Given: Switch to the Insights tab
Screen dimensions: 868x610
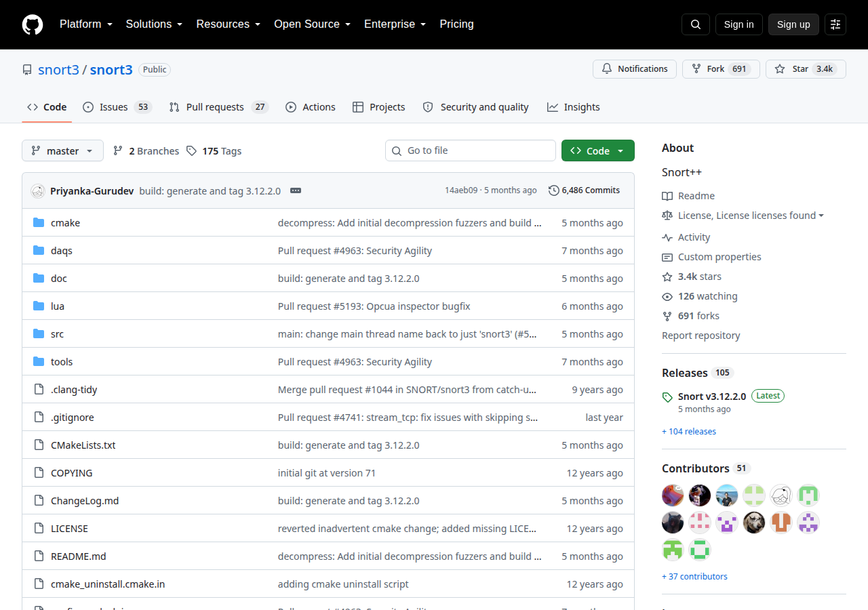Looking at the screenshot, I should (x=574, y=107).
